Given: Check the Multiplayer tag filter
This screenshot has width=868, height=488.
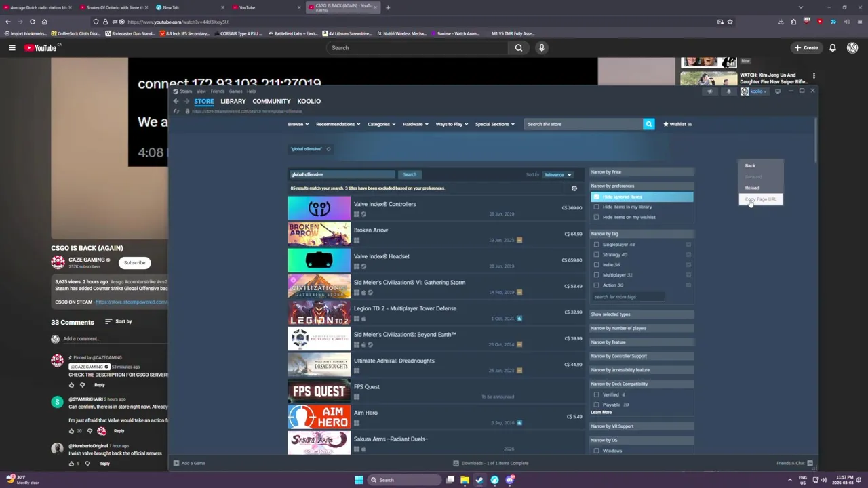Looking at the screenshot, I should 597,275.
